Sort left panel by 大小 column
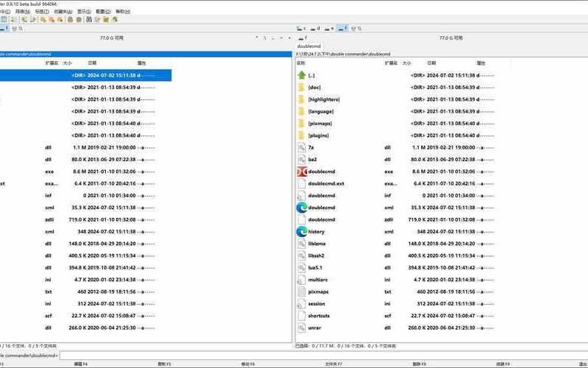The image size is (588, 368). (x=68, y=63)
